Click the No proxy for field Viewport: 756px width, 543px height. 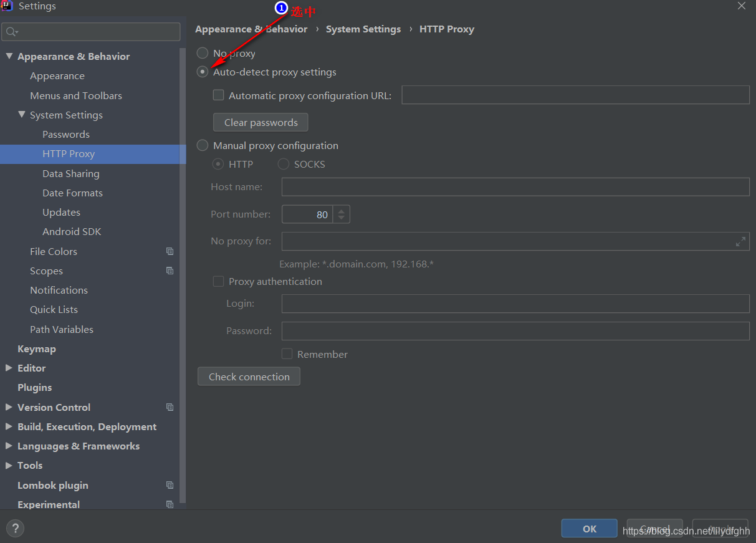pos(515,241)
